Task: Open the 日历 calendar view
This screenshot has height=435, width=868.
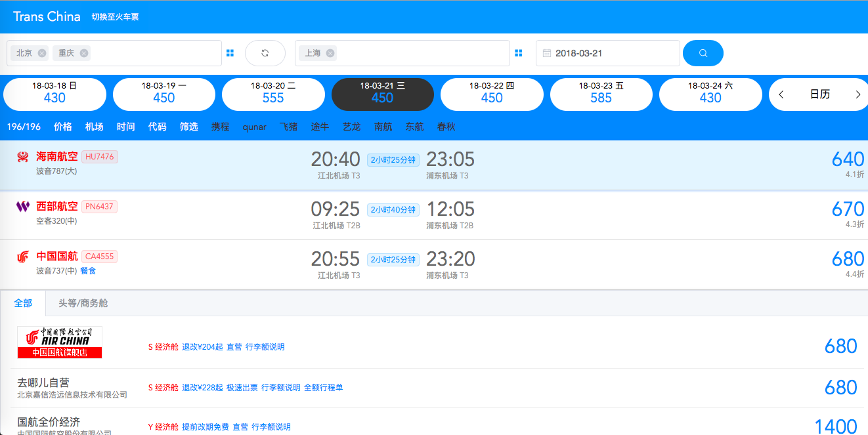Action: point(819,94)
